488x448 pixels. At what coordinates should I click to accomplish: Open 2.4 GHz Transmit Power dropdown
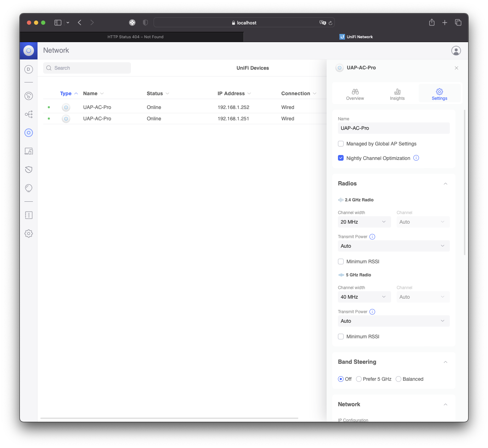[394, 246]
